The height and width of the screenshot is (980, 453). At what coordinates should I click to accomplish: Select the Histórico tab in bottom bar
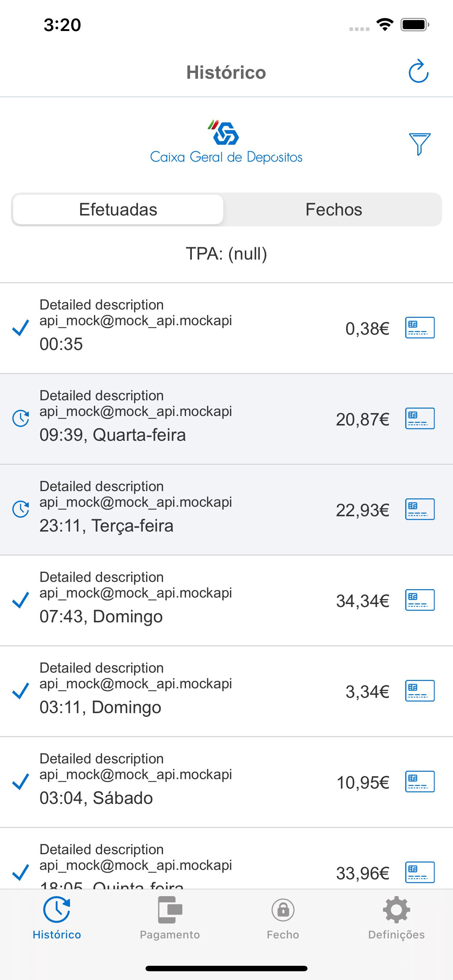tap(57, 917)
